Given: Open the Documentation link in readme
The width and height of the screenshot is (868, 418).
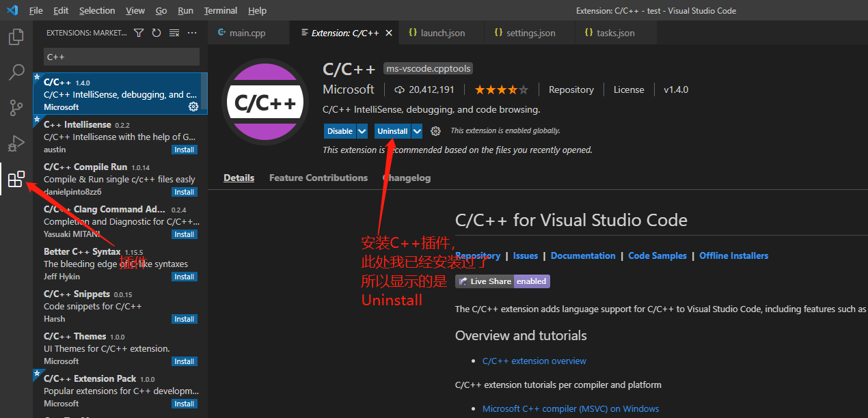Looking at the screenshot, I should coord(583,255).
